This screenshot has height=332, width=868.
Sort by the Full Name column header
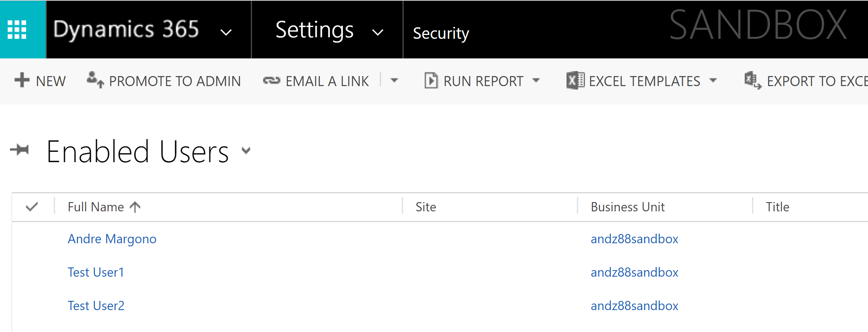[96, 207]
